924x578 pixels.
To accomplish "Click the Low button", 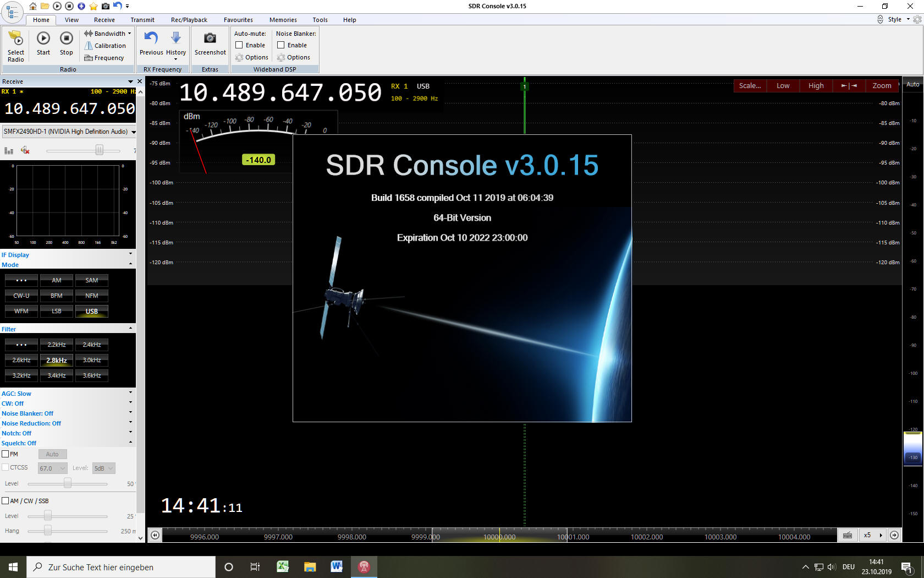I will 783,85.
